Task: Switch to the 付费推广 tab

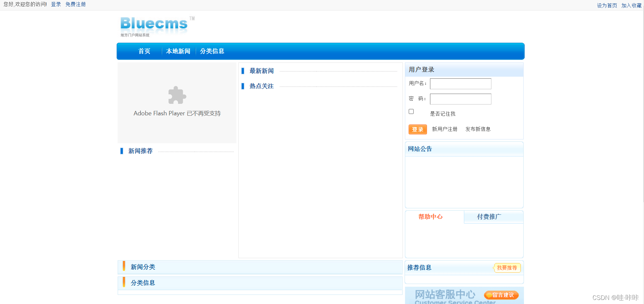Action: click(x=489, y=217)
